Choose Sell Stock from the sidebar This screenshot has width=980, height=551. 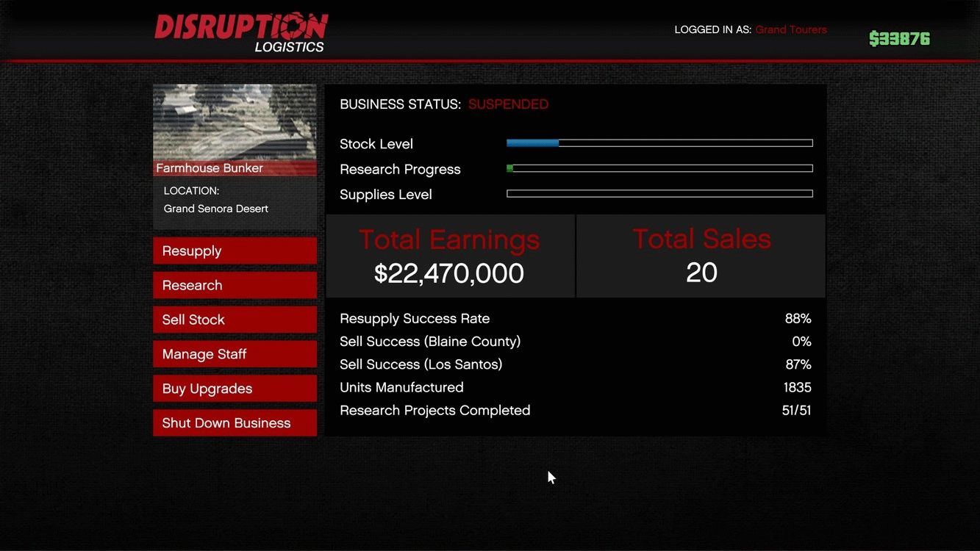click(x=235, y=320)
